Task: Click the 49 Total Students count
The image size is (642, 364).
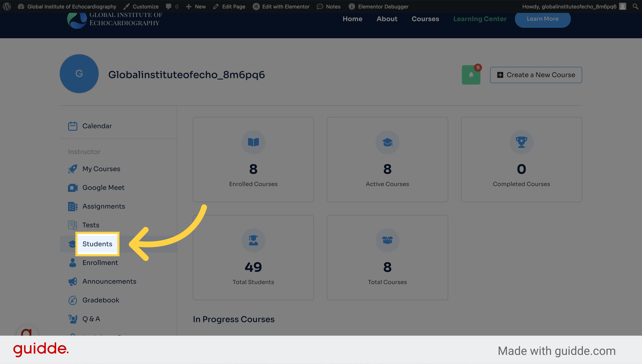Action: pos(253,267)
